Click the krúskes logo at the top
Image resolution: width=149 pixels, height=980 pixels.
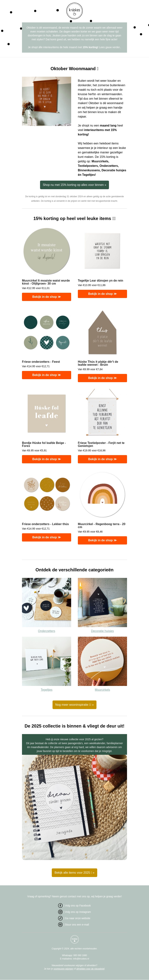pos(74,11)
